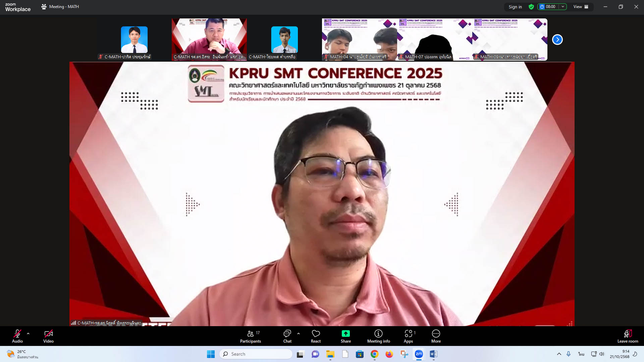644x362 pixels.
Task: Toggle the Windows system tray microphone icon
Action: (569, 354)
